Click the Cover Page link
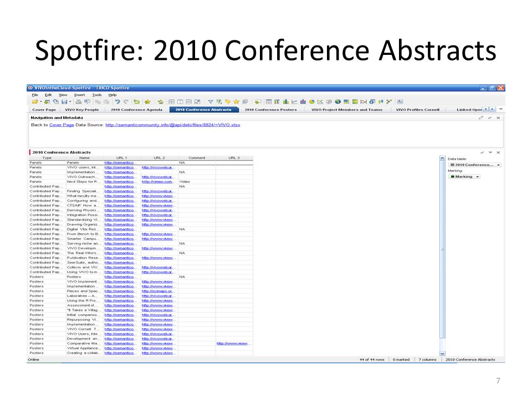Viewport: 532px width, 399px height. pos(62,125)
